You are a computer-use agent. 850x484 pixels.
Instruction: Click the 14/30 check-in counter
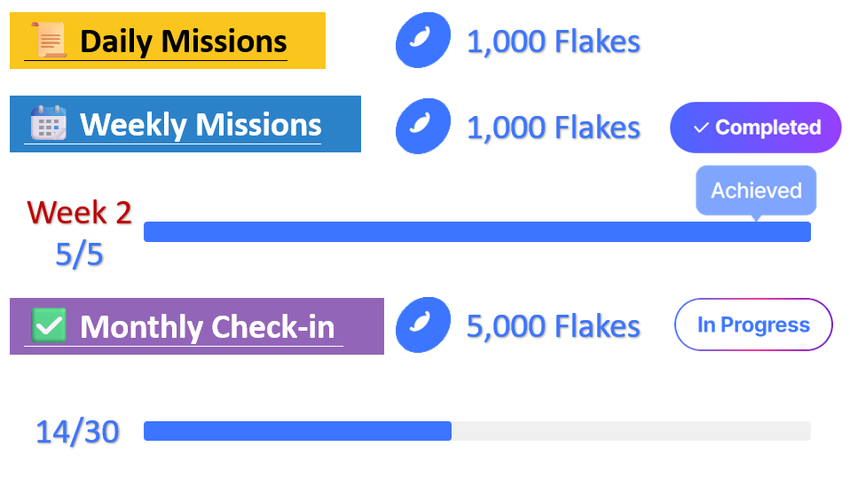click(77, 432)
